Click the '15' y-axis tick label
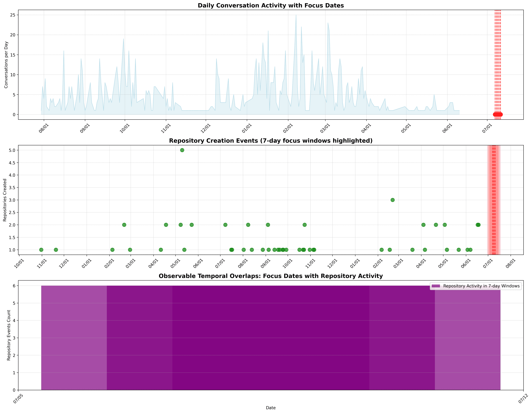 point(12,55)
